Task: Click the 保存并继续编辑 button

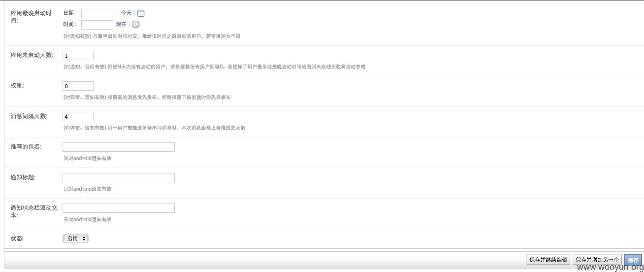Action: (548, 260)
